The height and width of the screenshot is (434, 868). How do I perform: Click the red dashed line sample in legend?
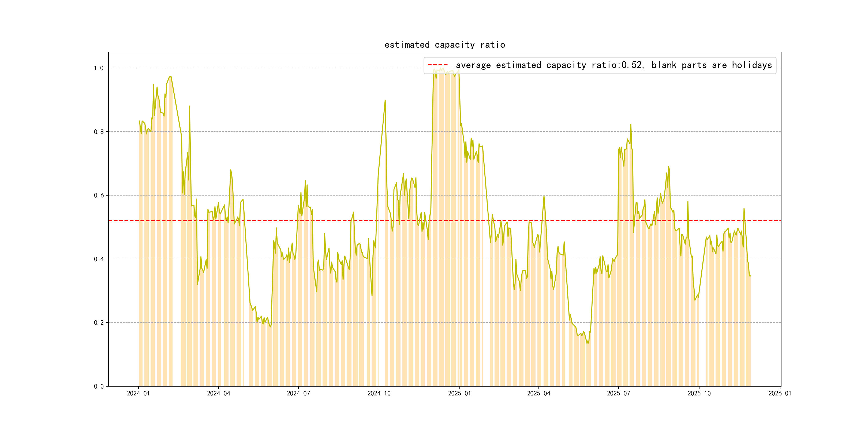(x=437, y=65)
